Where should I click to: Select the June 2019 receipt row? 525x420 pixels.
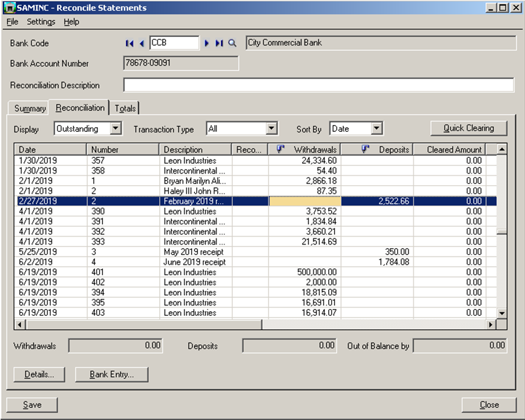[256, 261]
